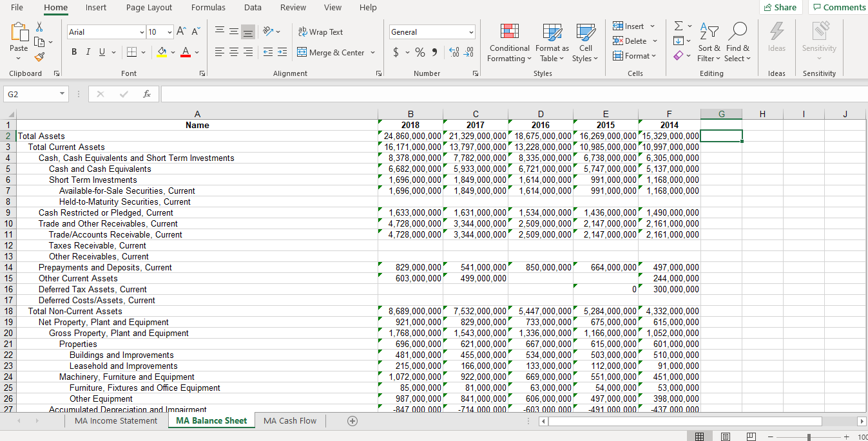Decrease font size with smaller A icon
The width and height of the screenshot is (868, 441).
coord(195,32)
